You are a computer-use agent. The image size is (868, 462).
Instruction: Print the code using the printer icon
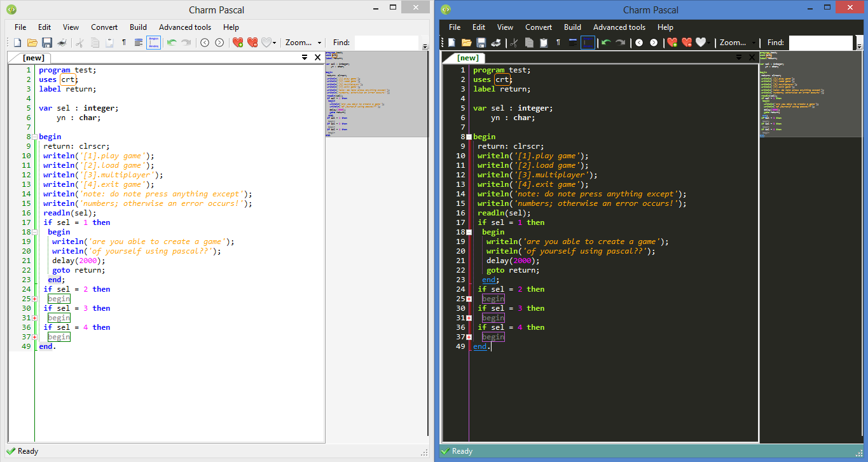click(61, 42)
